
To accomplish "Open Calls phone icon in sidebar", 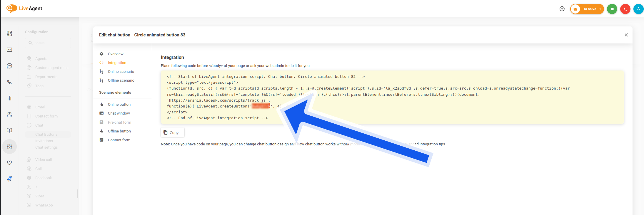I will click(9, 82).
